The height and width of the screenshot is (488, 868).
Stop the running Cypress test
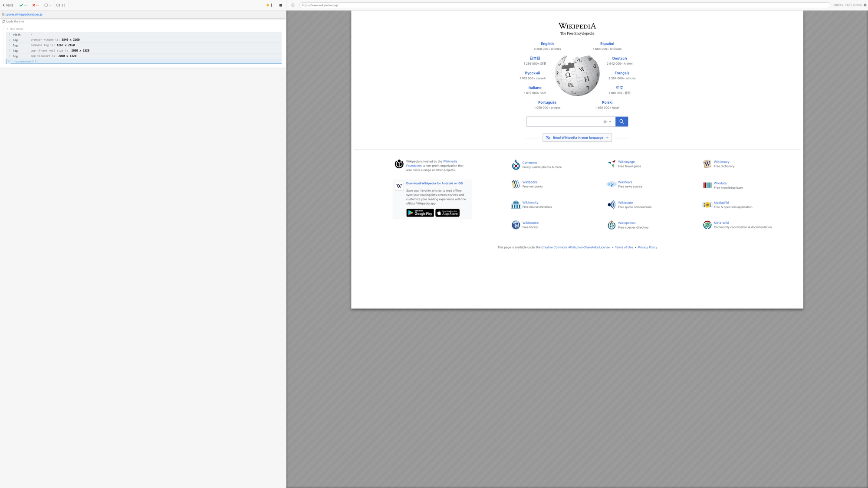(280, 5)
